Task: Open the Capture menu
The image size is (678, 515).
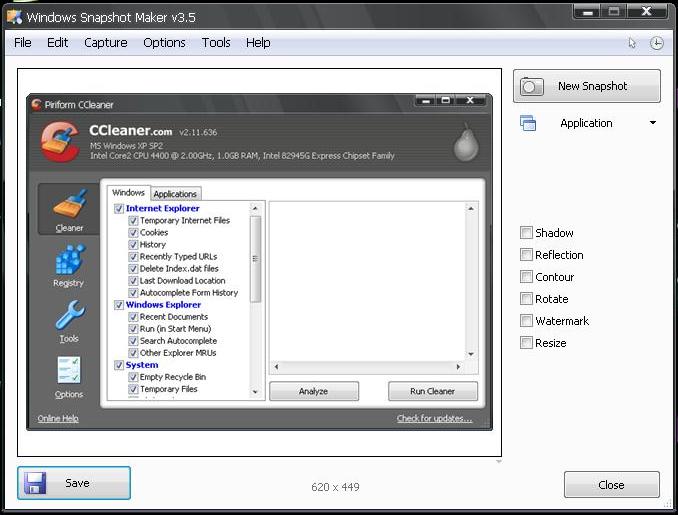Action: click(x=106, y=42)
